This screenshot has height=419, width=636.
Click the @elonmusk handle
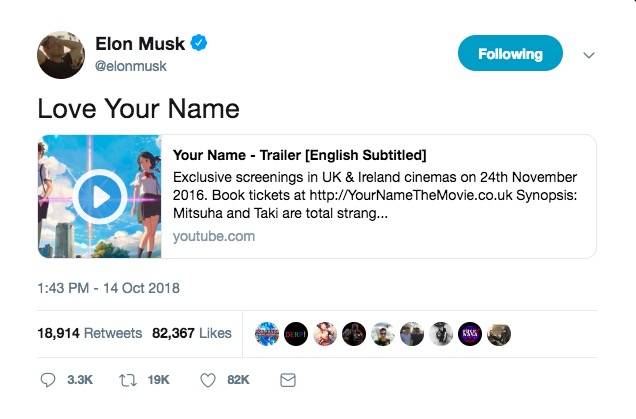coord(131,66)
